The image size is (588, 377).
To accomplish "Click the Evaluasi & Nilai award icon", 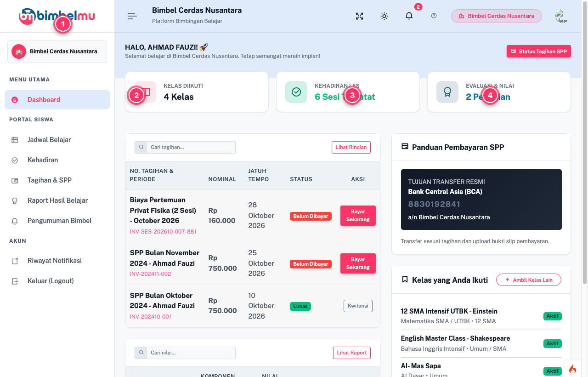I will (x=447, y=92).
